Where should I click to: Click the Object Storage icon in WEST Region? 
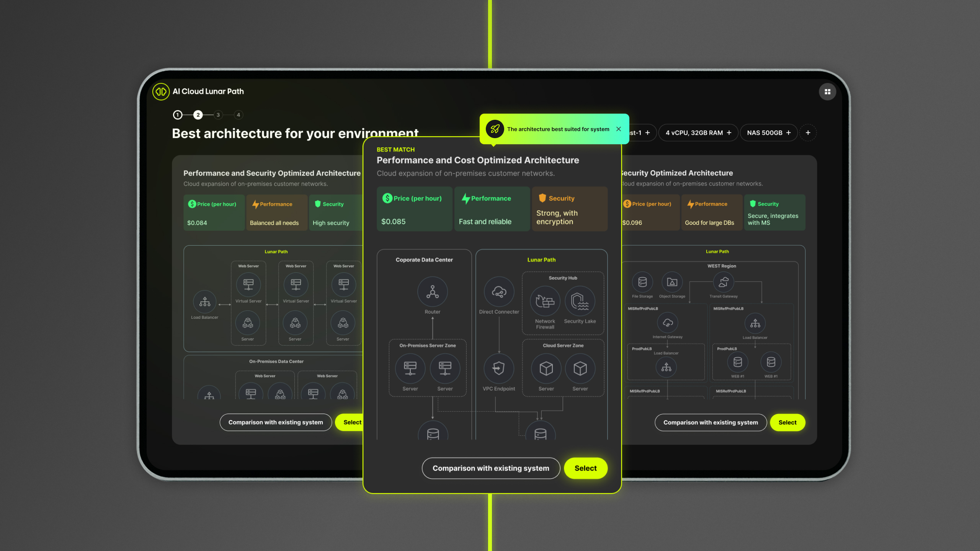click(x=672, y=282)
